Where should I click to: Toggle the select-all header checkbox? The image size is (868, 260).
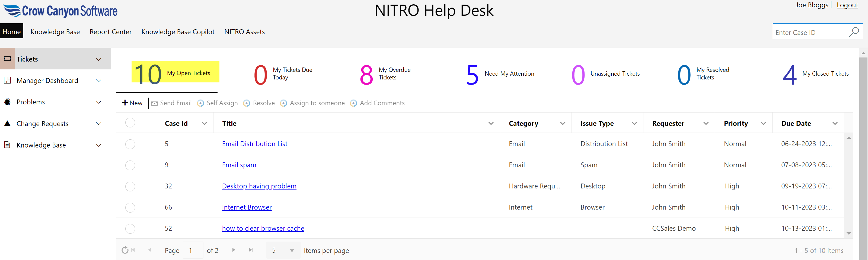130,123
